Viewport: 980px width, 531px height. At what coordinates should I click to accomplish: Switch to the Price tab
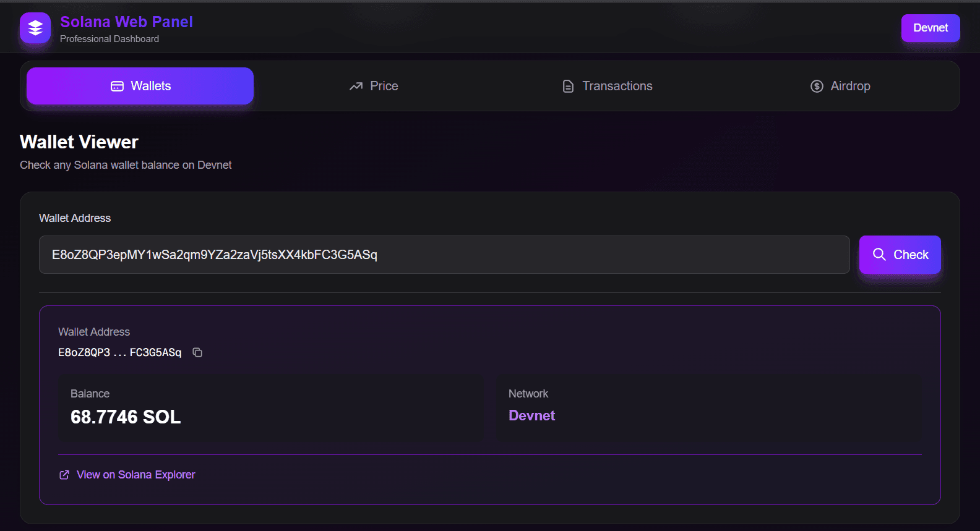(384, 86)
